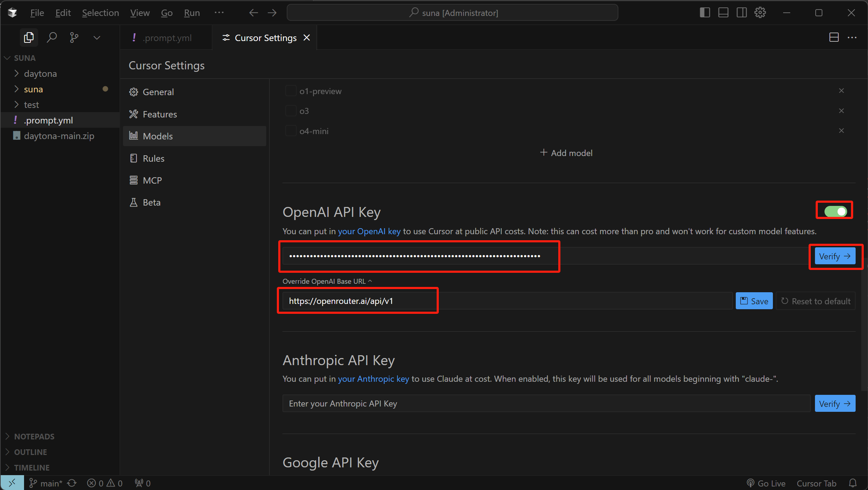Open the Source Control branch icon
The image size is (868, 490).
pos(74,38)
